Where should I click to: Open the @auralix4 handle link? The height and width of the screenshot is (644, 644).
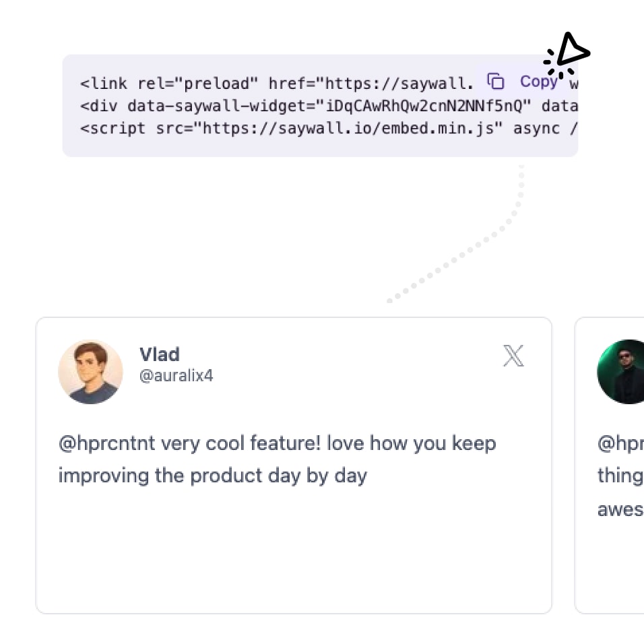coord(176,376)
